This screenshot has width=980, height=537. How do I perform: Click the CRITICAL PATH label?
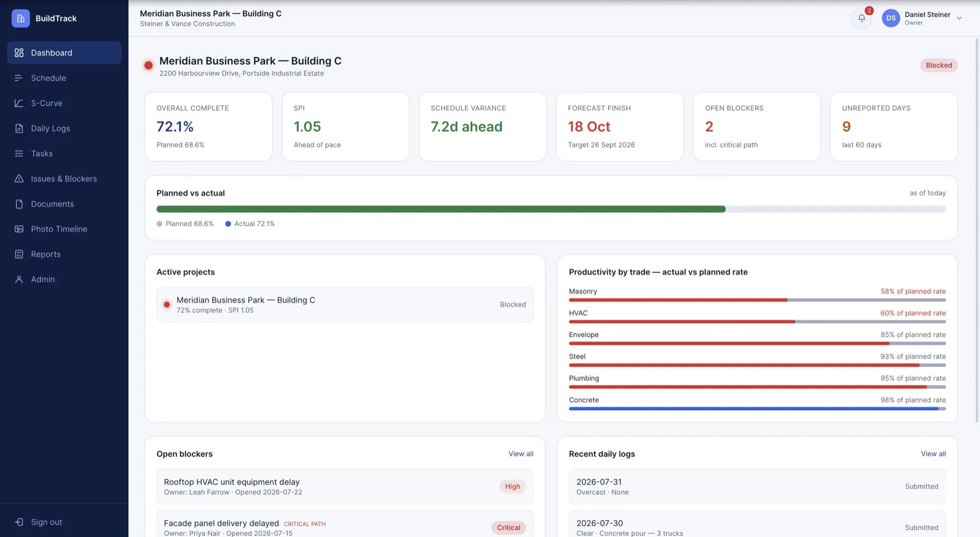(304, 524)
